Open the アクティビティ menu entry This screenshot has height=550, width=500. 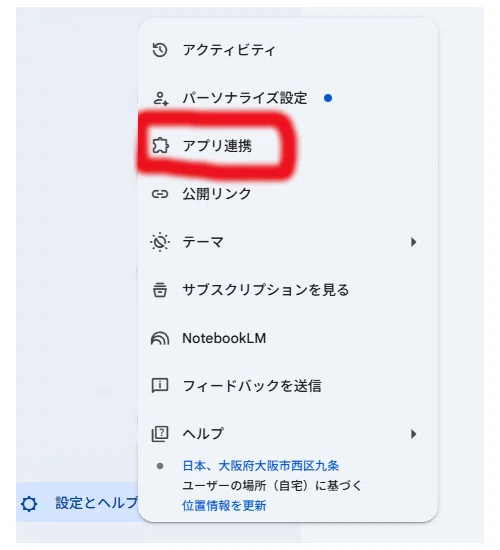[x=288, y=50]
